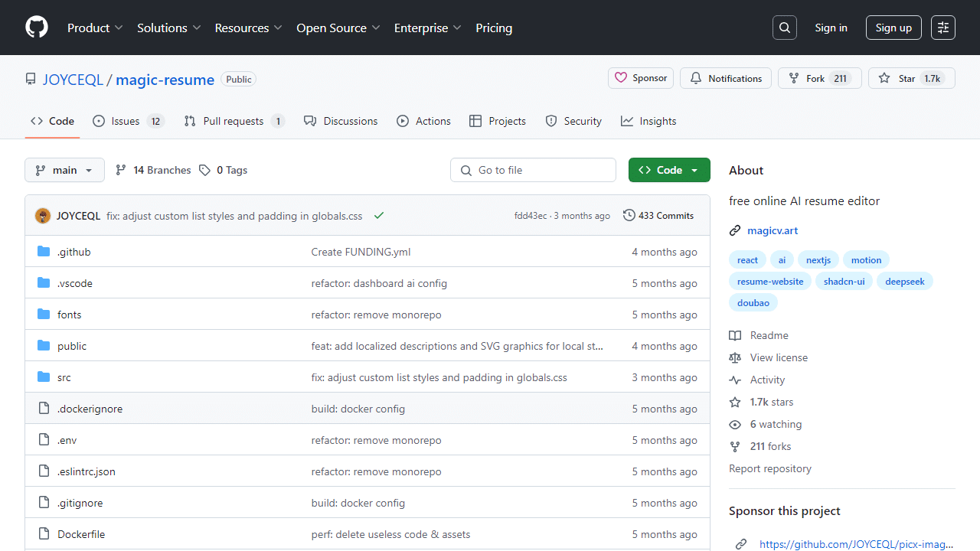Open the 'Create FUNDING.yml' commit message
This screenshot has height=551, width=980.
click(361, 252)
